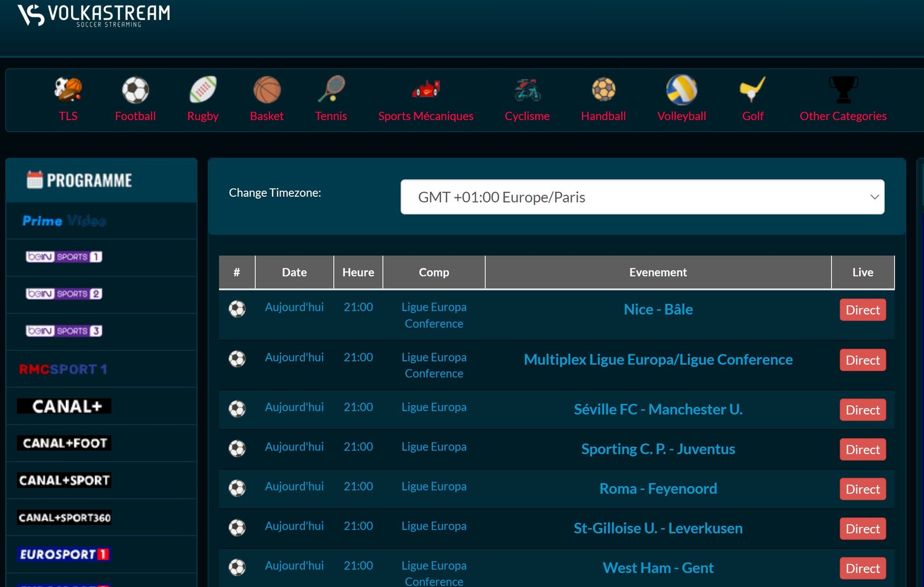The image size is (924, 587).
Task: Click Direct for St-Gilloise U. - Leverkusen
Action: coord(863,529)
